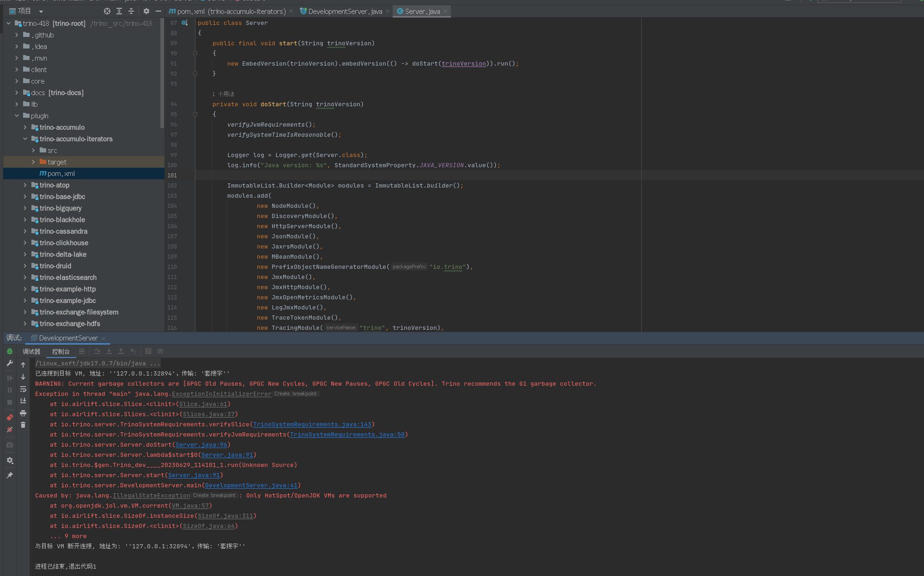Switch to the 调试器 debugger tab
Image resolution: width=924 pixels, height=576 pixels.
(x=31, y=352)
